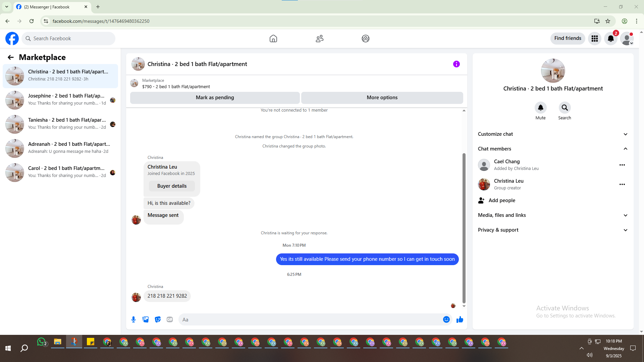This screenshot has height=362, width=644.
Task: Expand Customize chat section
Action: click(553, 134)
